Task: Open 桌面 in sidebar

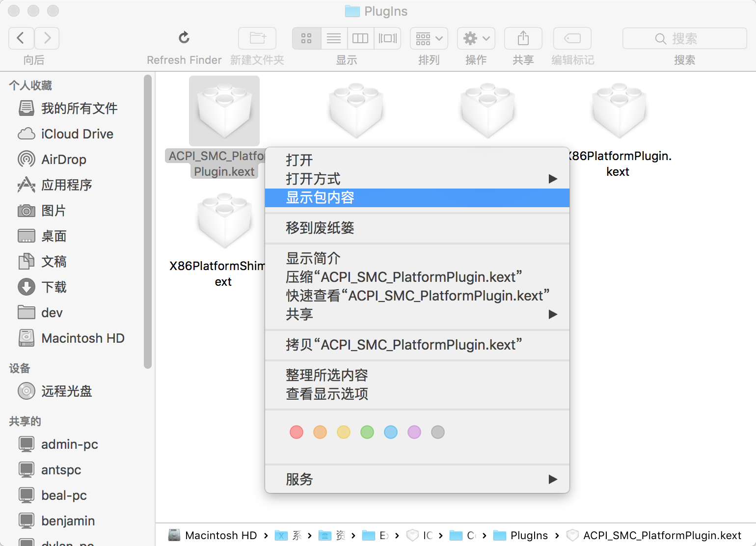Action: 42,236
